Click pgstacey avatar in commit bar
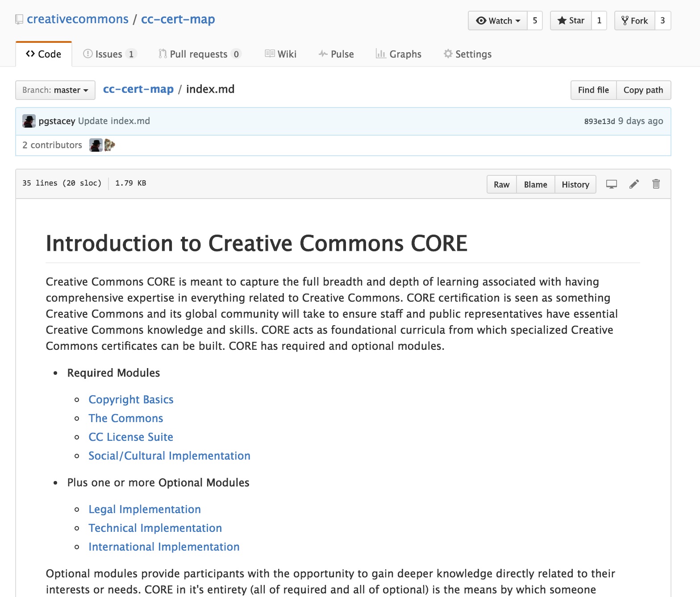This screenshot has height=597, width=700. 29,121
